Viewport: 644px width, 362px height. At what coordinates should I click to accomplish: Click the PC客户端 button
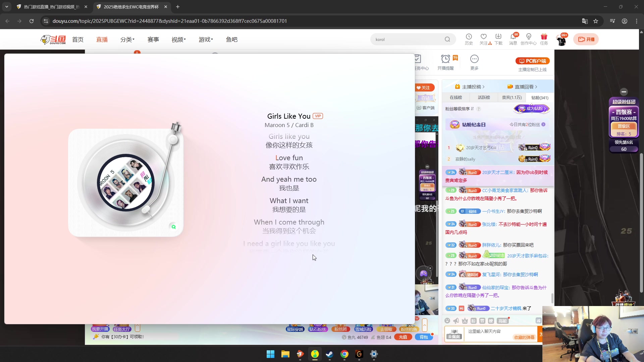(532, 61)
